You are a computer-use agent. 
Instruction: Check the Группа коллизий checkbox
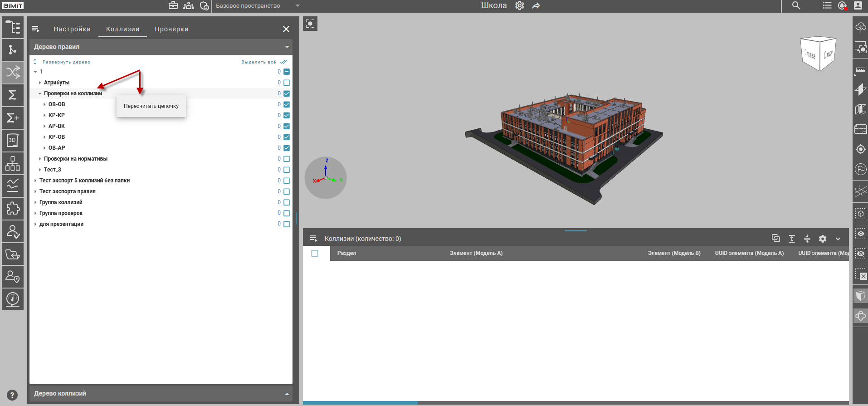[x=287, y=202]
